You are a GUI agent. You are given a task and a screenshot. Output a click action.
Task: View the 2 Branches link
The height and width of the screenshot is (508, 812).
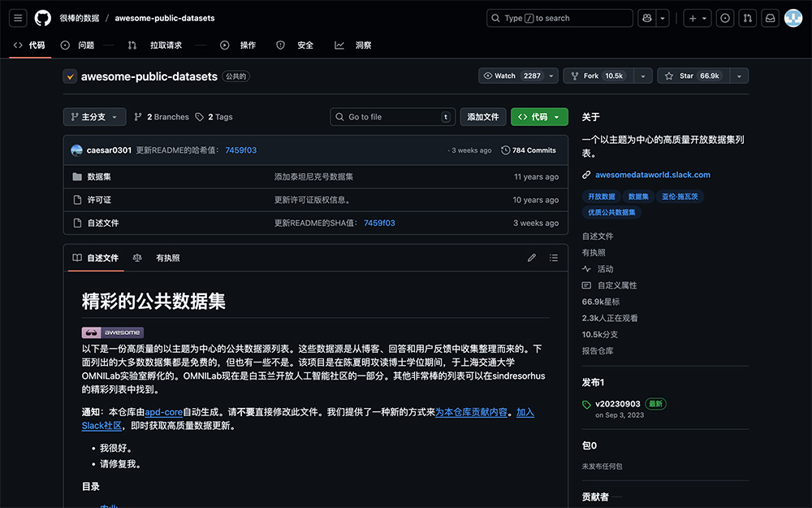[x=162, y=116]
